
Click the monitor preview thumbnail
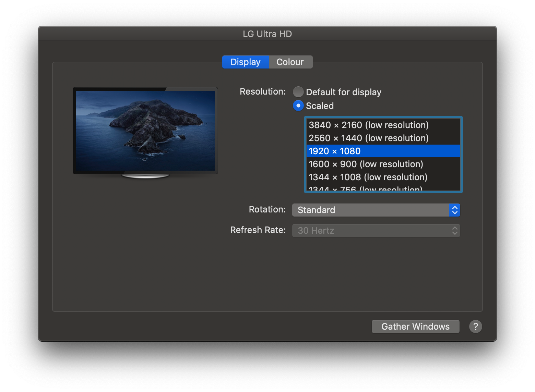coord(145,133)
